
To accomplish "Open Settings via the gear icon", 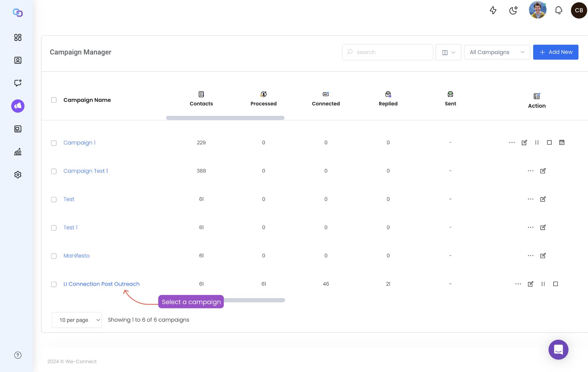I will tap(18, 175).
